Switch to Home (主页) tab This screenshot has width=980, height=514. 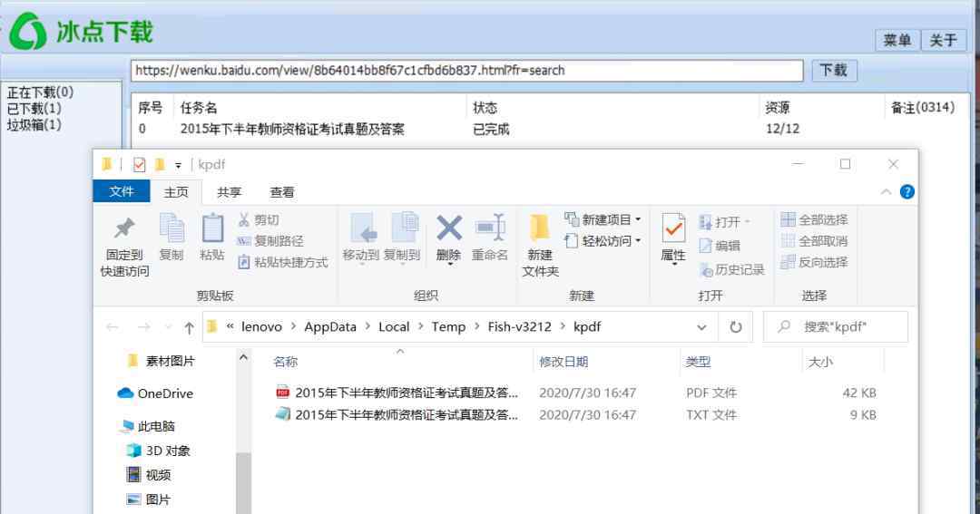pyautogui.click(x=176, y=192)
